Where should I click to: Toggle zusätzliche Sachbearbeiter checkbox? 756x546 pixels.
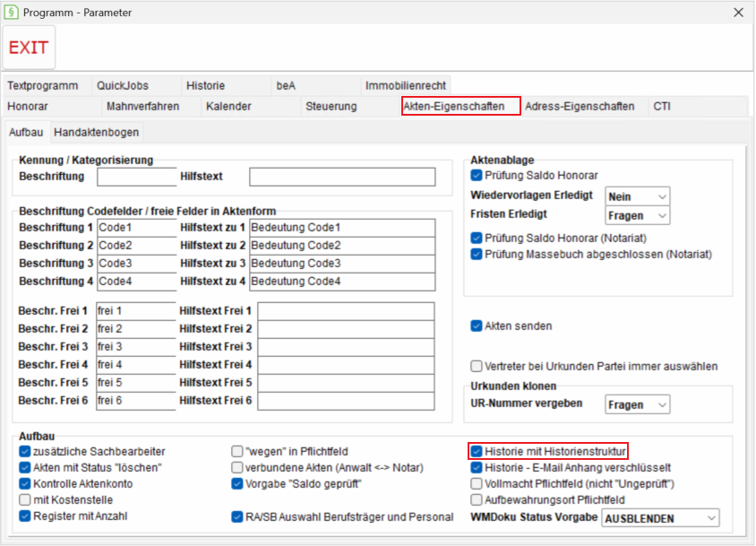24,451
